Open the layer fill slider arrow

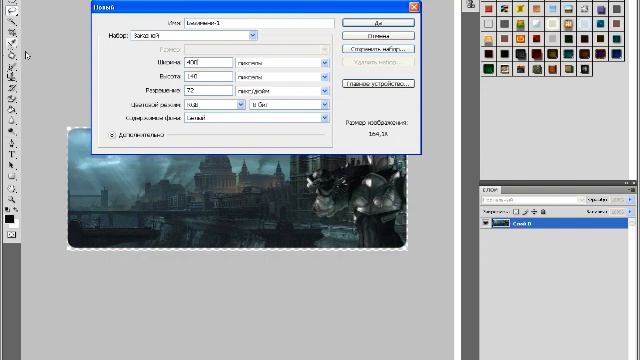coord(630,211)
